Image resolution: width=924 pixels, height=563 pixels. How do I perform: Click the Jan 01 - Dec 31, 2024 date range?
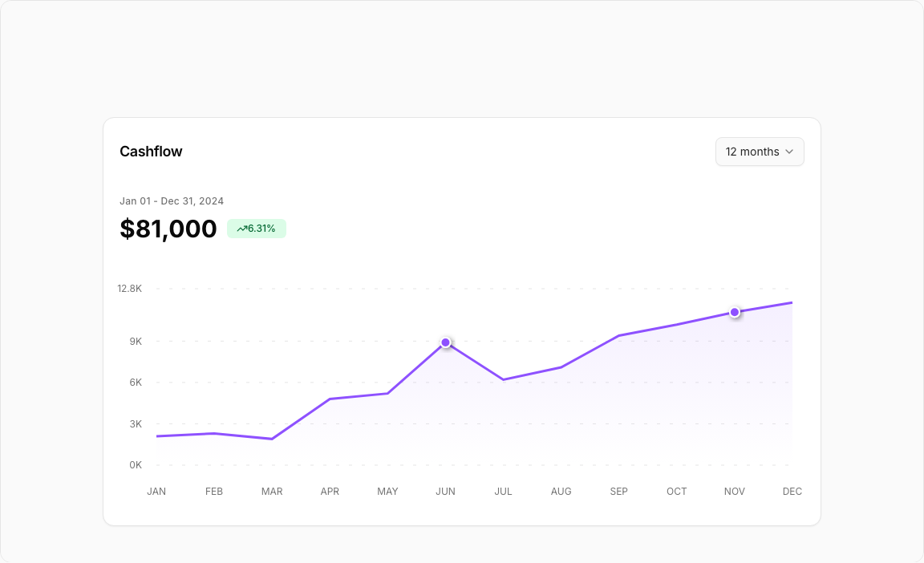tap(172, 201)
